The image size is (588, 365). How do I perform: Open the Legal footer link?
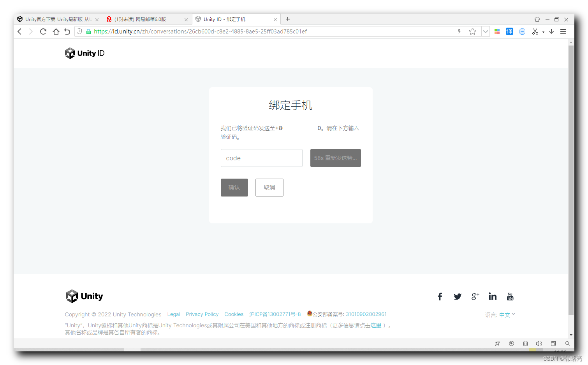click(x=174, y=314)
